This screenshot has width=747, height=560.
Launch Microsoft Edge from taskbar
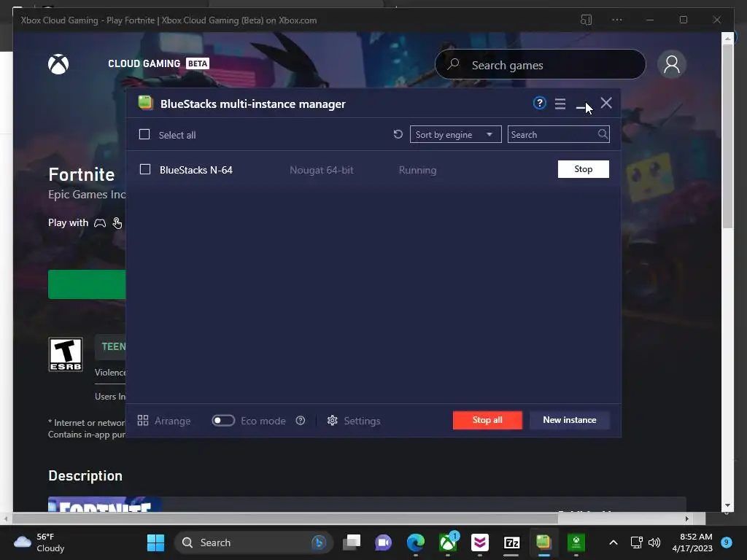415,542
